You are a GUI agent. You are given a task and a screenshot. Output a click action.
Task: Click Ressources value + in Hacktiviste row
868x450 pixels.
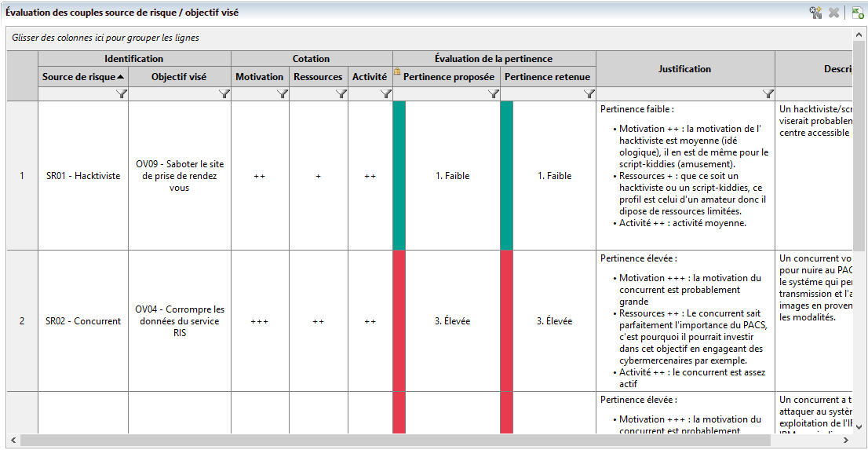pos(319,176)
